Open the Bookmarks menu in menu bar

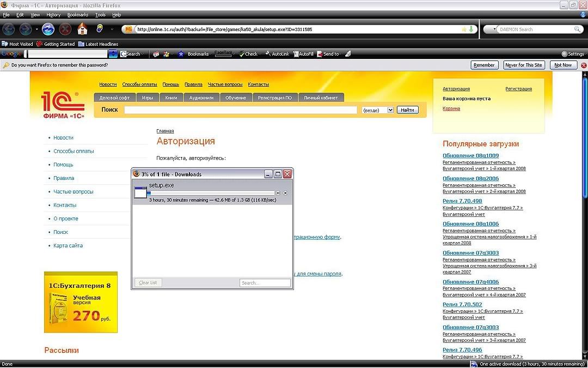[x=77, y=15]
